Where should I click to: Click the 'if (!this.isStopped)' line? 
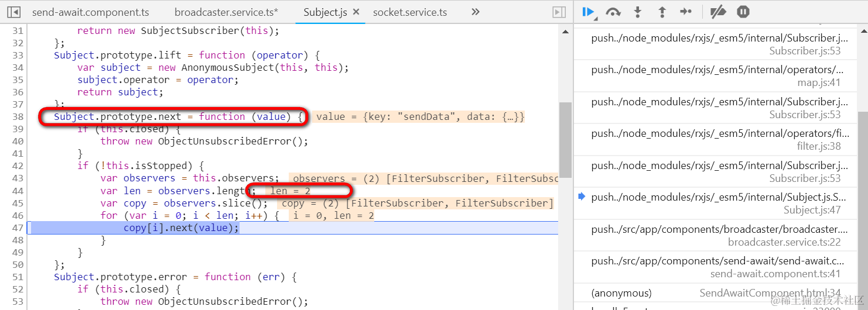coord(141,166)
